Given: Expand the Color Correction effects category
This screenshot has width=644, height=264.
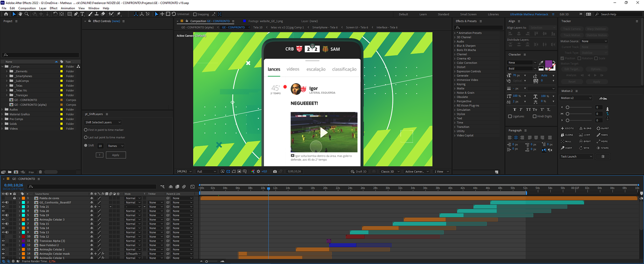Looking at the screenshot, I should (x=455, y=63).
